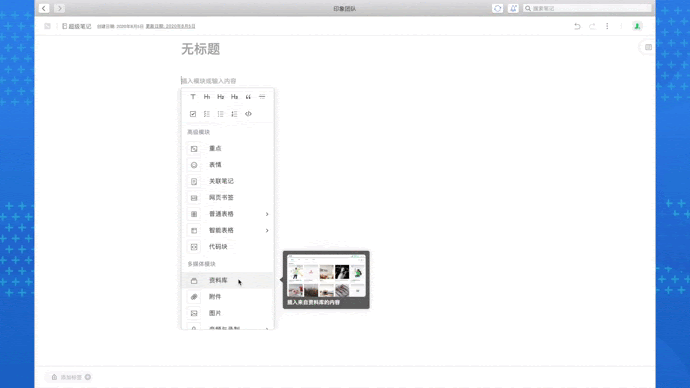The width and height of the screenshot is (690, 388).
Task: Select the 附件 attachment item
Action: tap(228, 297)
